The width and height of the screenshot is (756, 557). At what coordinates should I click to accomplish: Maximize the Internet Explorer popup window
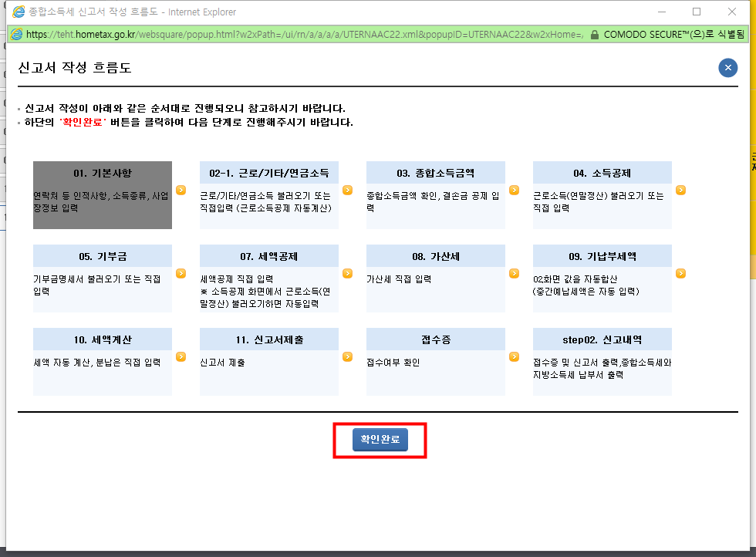(696, 12)
